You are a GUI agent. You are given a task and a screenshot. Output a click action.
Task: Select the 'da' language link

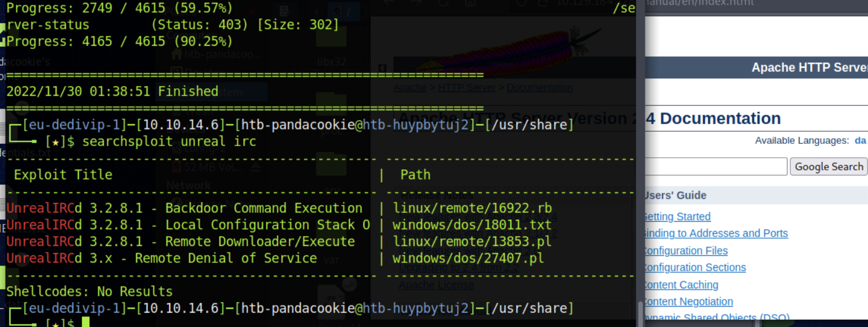(860, 141)
